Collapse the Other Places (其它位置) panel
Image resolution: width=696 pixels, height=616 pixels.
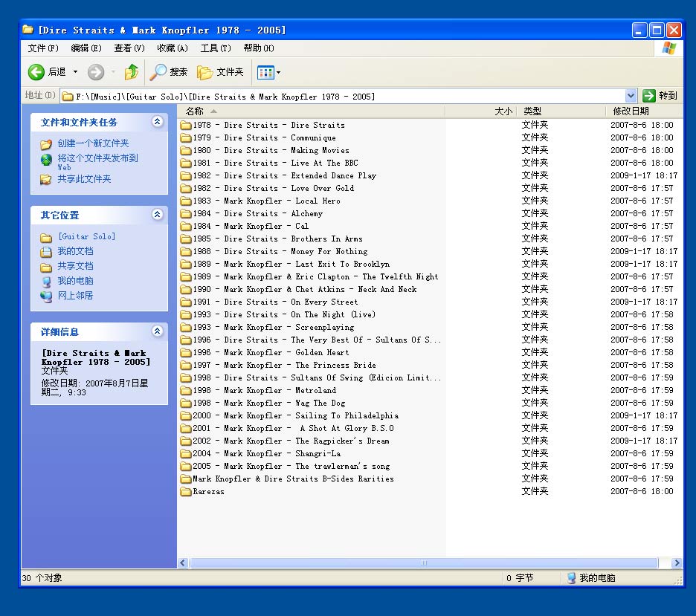point(157,215)
